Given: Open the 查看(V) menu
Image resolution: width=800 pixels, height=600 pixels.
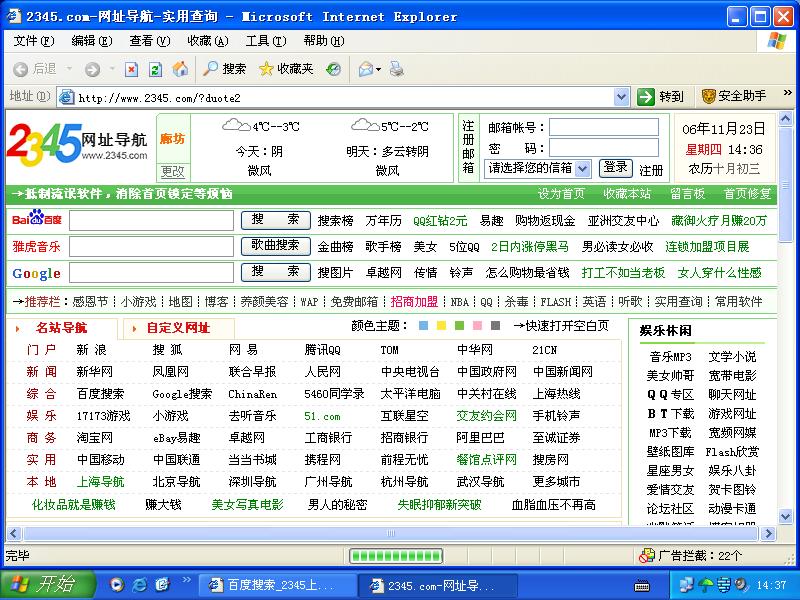Looking at the screenshot, I should tap(149, 41).
